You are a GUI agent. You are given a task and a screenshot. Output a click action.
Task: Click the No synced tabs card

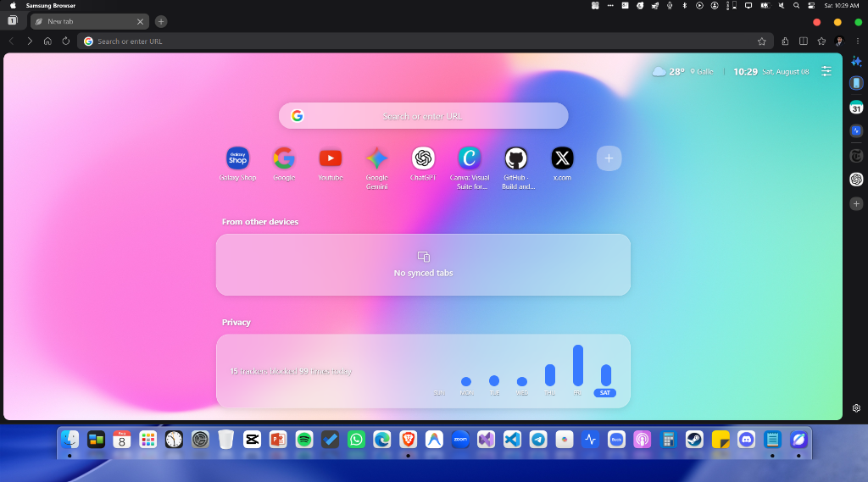point(424,265)
